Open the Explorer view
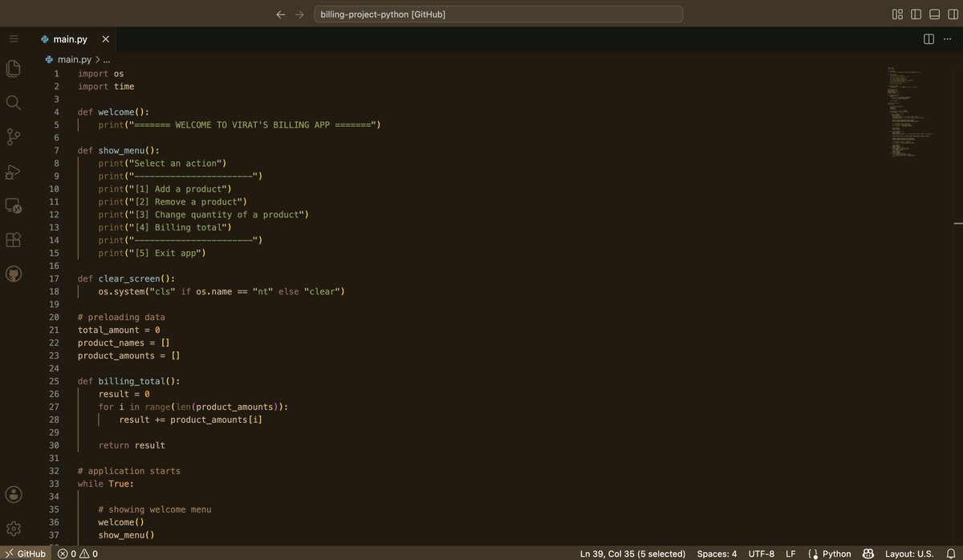The width and height of the screenshot is (963, 560). [13, 69]
